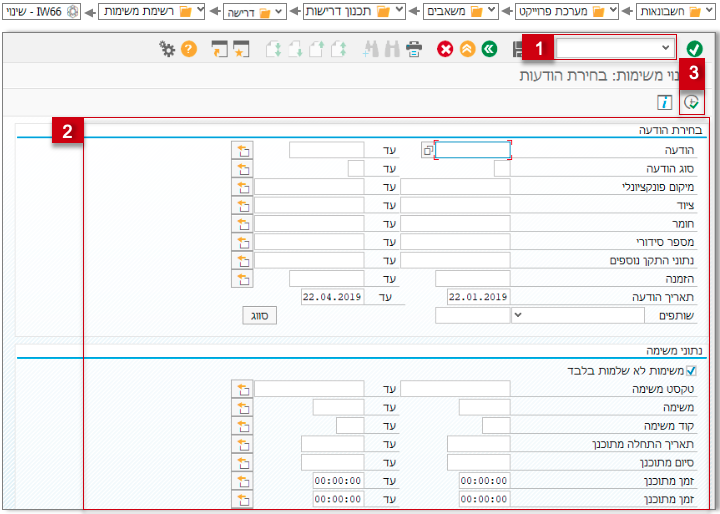
Task: Expand the שותפים dropdown list
Action: tap(517, 315)
